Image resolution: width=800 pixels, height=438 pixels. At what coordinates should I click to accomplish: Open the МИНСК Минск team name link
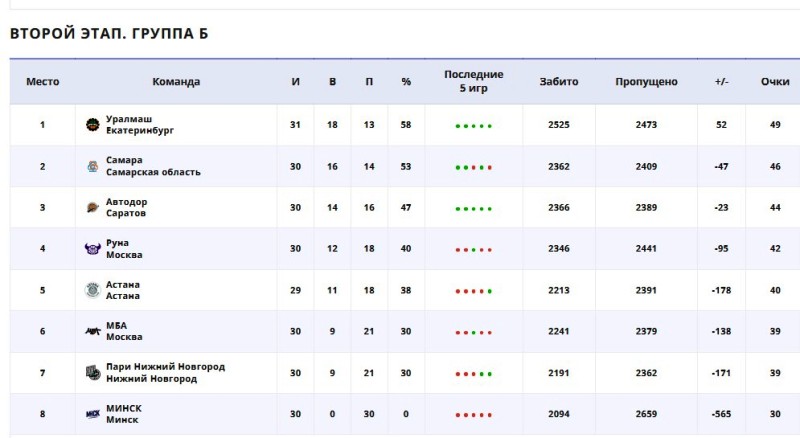pos(123,414)
